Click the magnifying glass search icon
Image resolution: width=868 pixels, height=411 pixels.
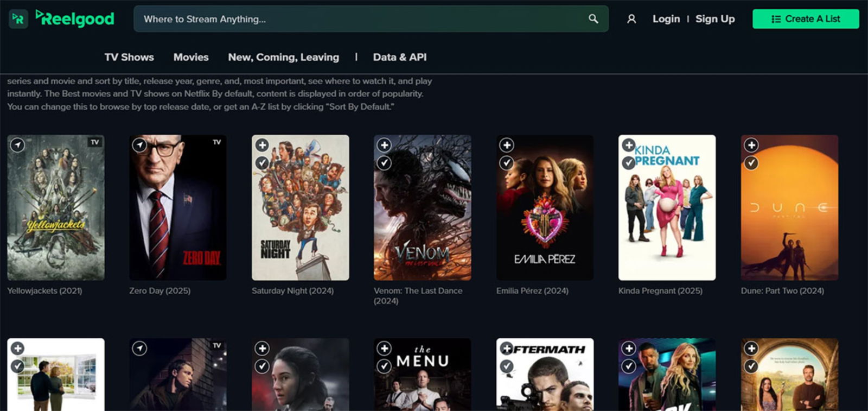point(593,19)
